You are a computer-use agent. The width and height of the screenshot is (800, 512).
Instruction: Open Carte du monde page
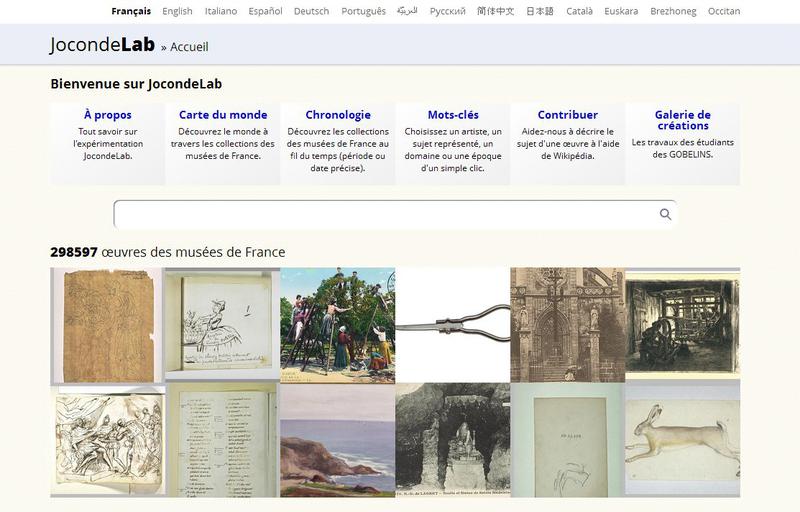point(222,115)
